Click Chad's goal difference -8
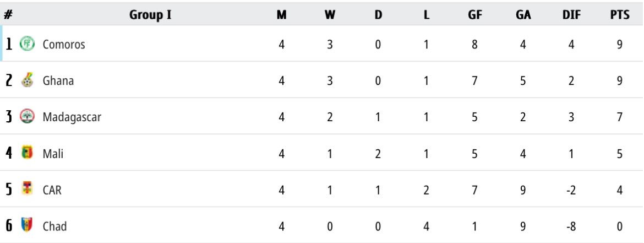 pyautogui.click(x=571, y=226)
